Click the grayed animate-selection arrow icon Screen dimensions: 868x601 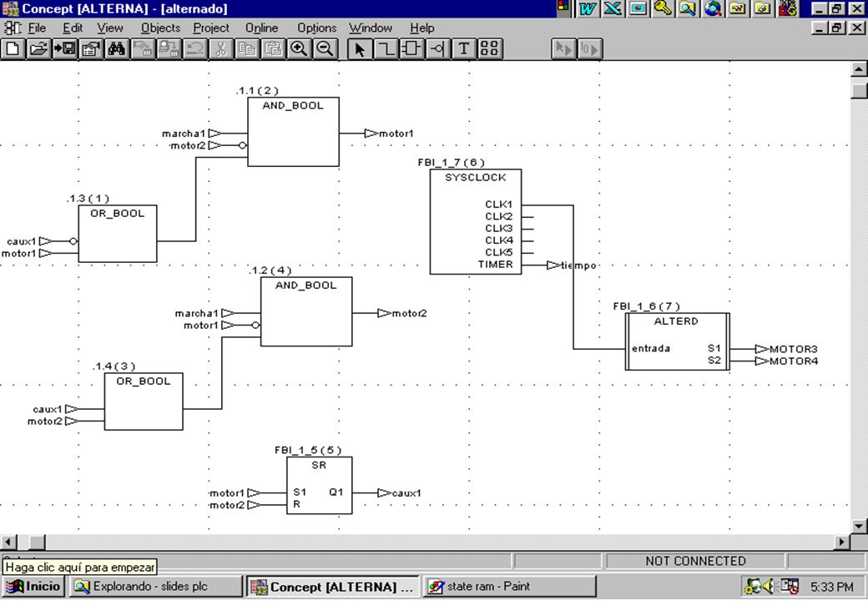click(564, 48)
